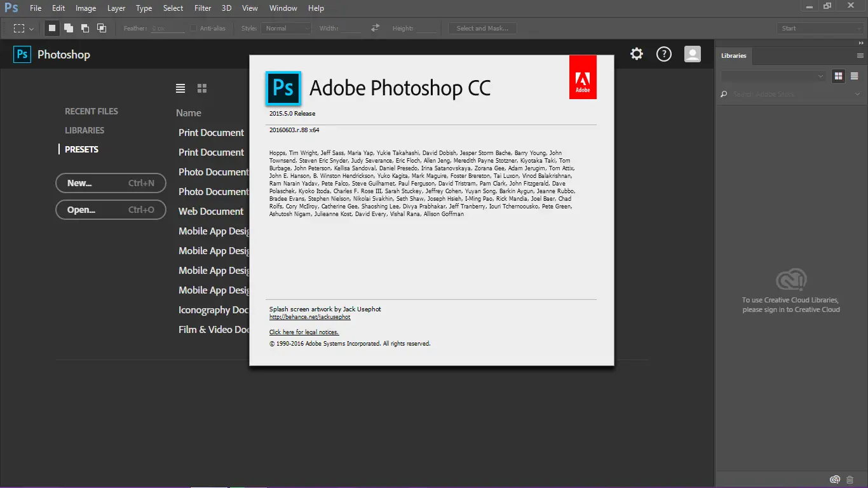Click the Width input field
The height and width of the screenshot is (488, 868).
pos(350,28)
